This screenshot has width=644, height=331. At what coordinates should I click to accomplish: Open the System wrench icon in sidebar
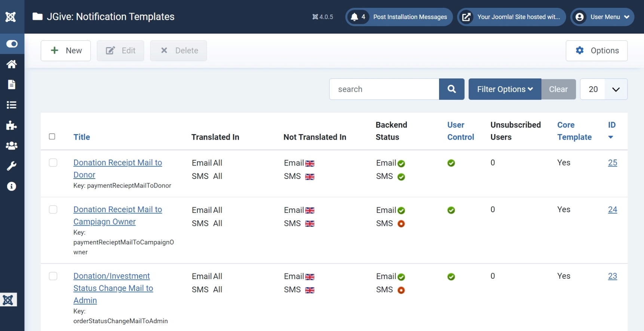point(12,166)
